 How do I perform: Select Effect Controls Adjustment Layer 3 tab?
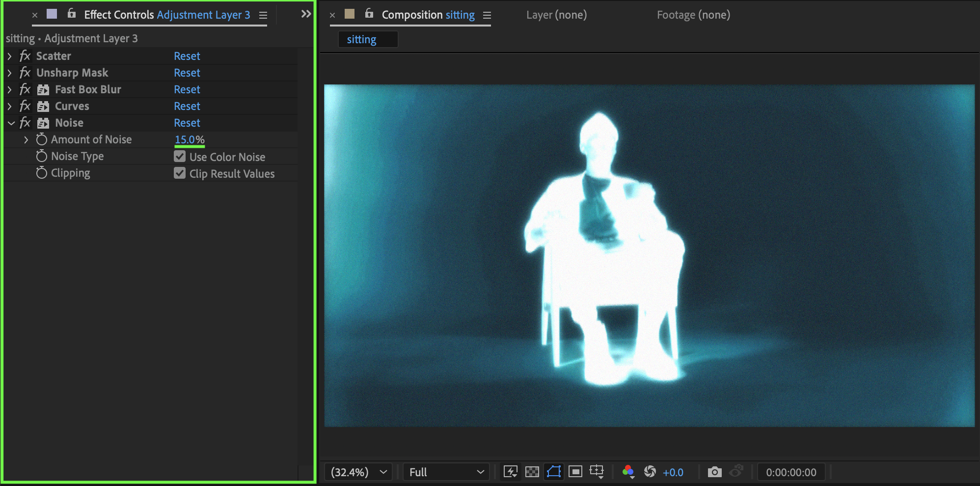[x=167, y=15]
